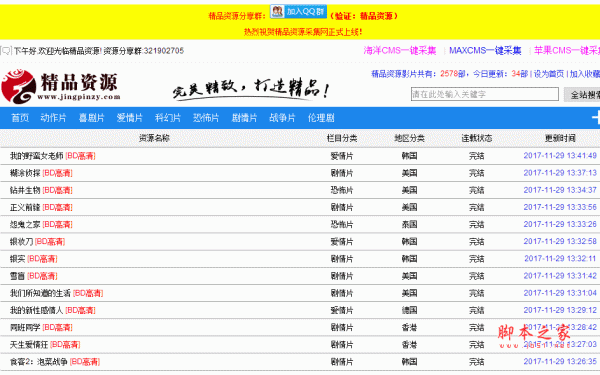
Task: Click the timestamp 2017-11-29 13:33:26
Action: click(x=560, y=224)
